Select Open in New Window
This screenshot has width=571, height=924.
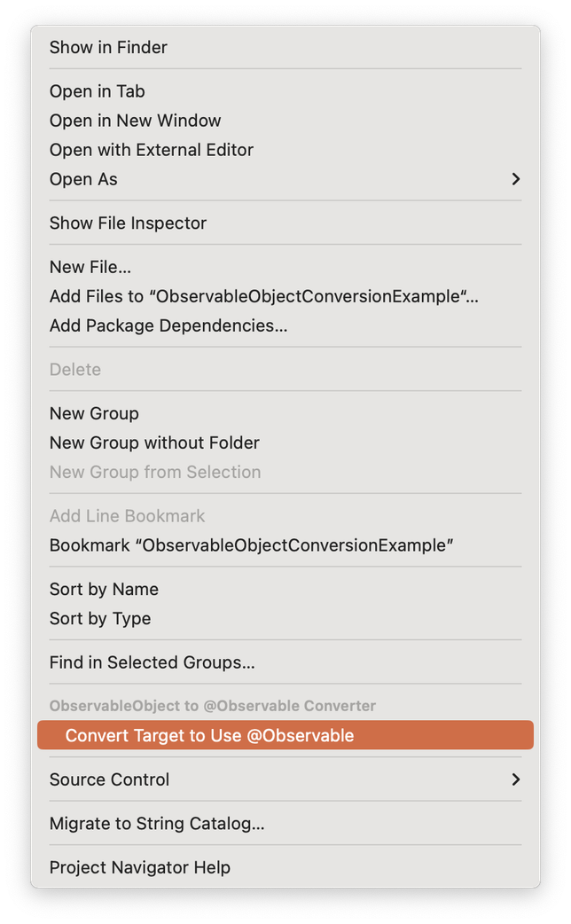tap(135, 120)
